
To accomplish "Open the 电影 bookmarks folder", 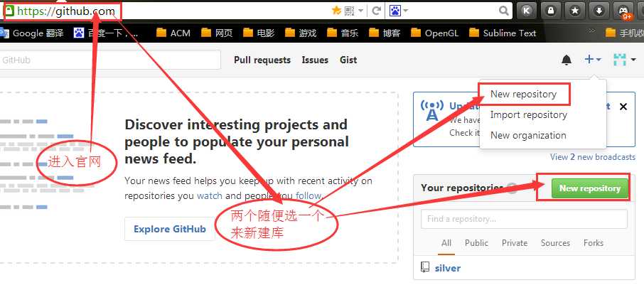I will (x=259, y=33).
